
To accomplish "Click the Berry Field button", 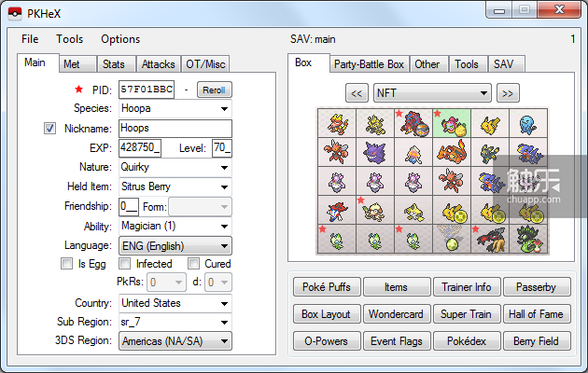I will tap(537, 340).
